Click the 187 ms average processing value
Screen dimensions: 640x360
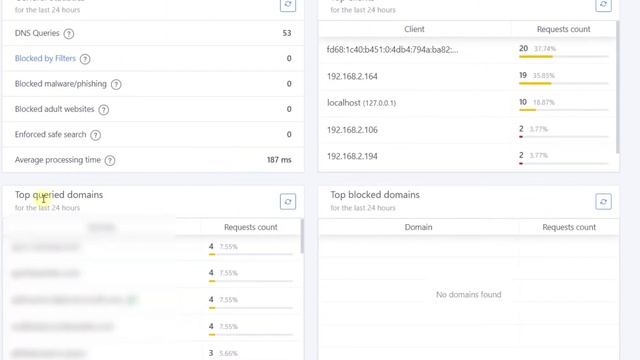pyautogui.click(x=279, y=160)
